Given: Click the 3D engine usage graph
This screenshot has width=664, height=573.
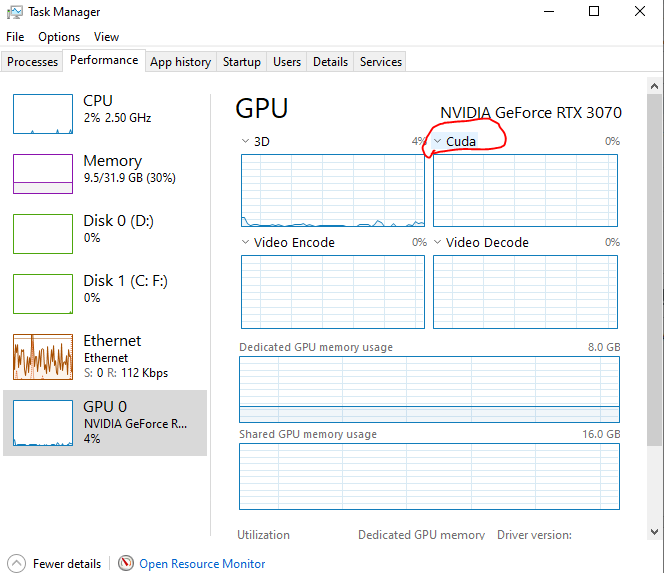Looking at the screenshot, I should (x=333, y=190).
